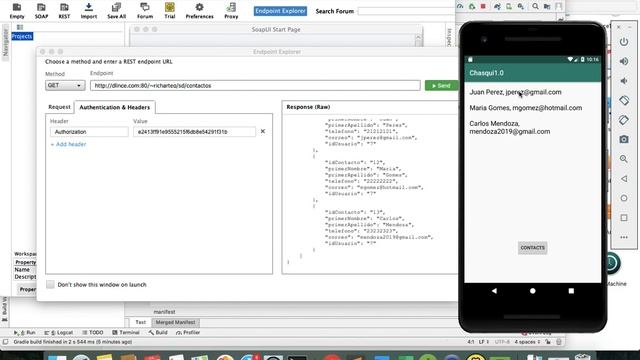This screenshot has height=360, width=640.
Task: Switch to the Text editor tab
Action: 140,322
